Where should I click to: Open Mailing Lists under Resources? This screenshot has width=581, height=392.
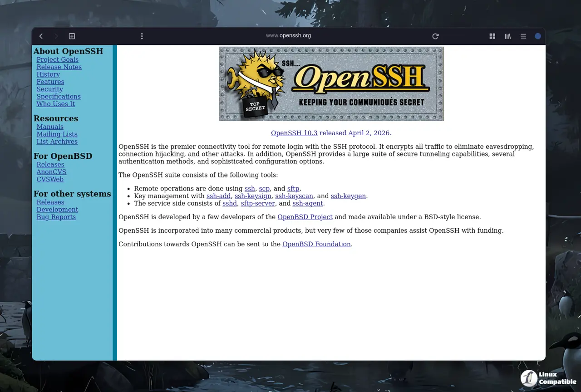click(57, 134)
